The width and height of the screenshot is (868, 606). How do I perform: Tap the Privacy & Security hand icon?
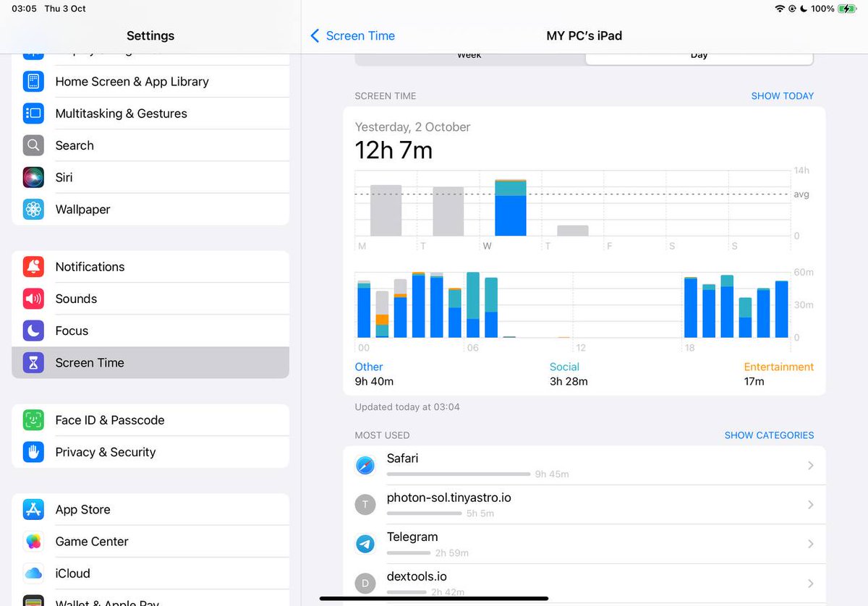pyautogui.click(x=33, y=452)
